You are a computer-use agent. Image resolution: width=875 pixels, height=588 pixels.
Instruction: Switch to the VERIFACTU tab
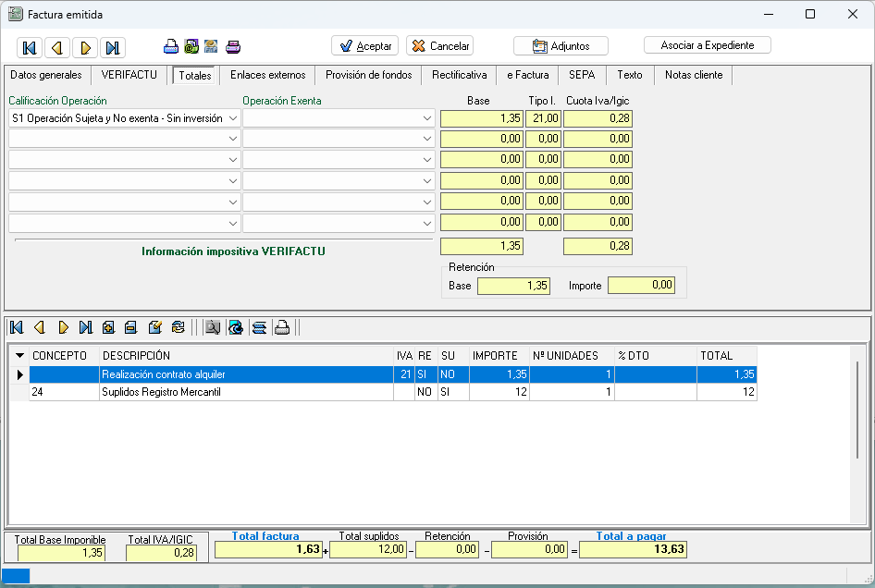click(x=129, y=75)
